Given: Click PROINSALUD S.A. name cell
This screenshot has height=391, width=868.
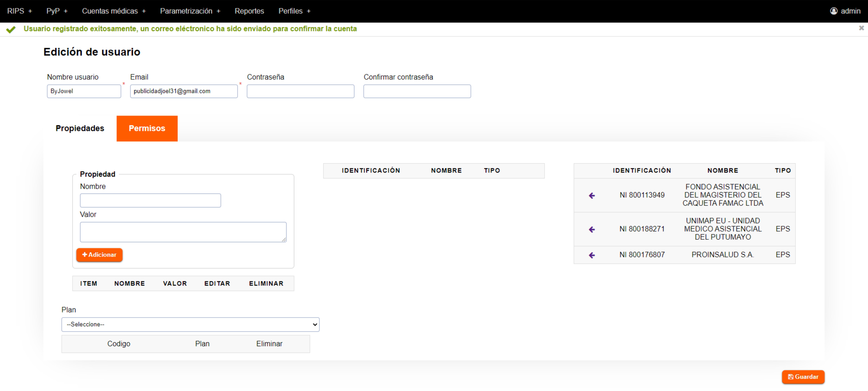Looking at the screenshot, I should coord(723,255).
